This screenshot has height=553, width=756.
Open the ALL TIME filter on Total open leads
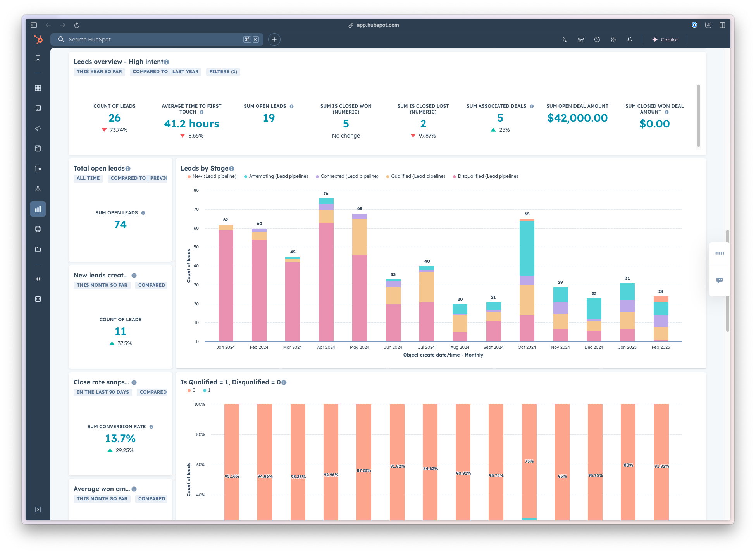[88, 178]
